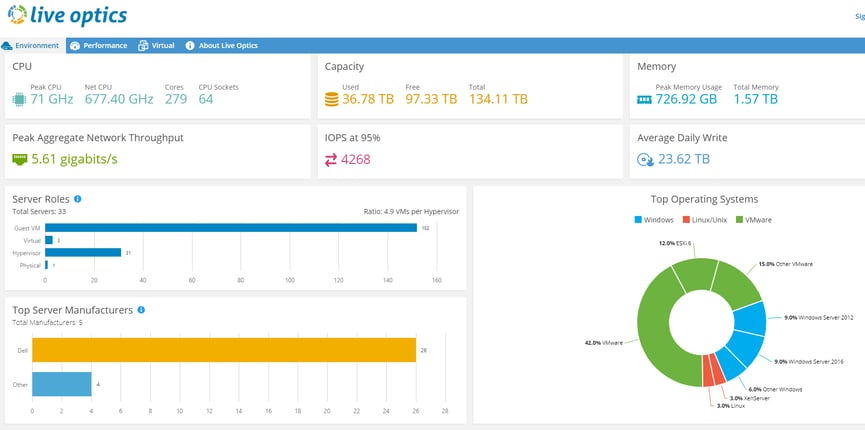The width and height of the screenshot is (865, 430).
Task: Toggle the VMware legend entry
Action: [x=754, y=220]
